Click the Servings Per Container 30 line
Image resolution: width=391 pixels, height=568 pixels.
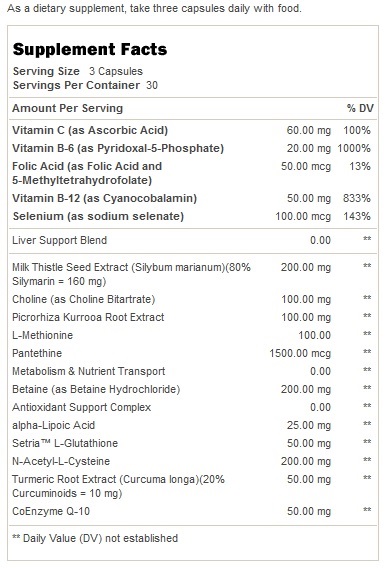pos(85,85)
